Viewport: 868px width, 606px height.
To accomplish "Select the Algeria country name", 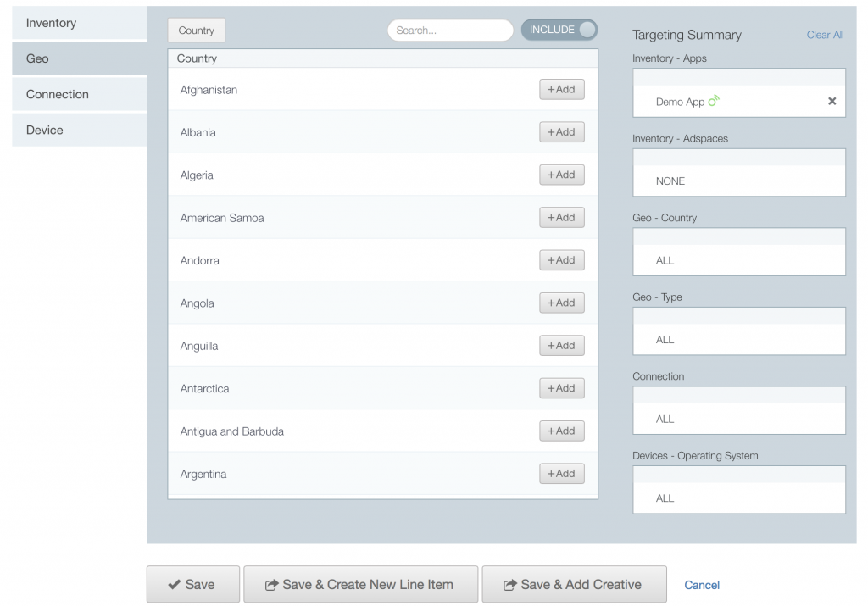I will point(197,175).
